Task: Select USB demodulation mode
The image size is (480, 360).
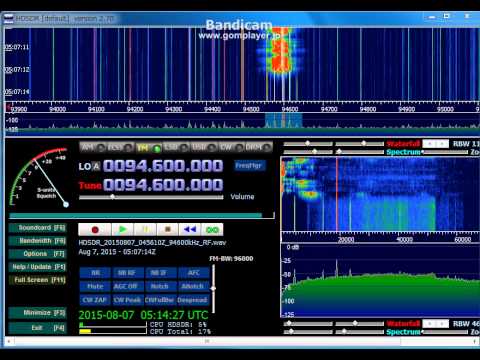Action: pyautogui.click(x=204, y=147)
